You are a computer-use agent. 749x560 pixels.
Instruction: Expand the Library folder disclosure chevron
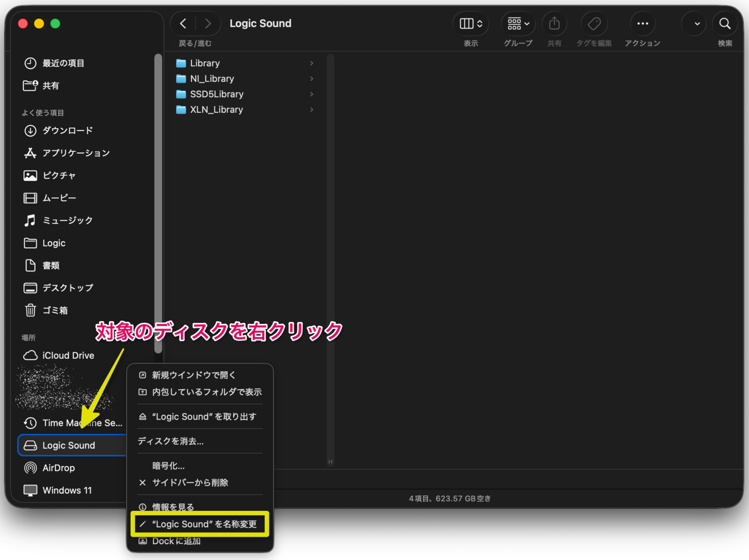[312, 63]
